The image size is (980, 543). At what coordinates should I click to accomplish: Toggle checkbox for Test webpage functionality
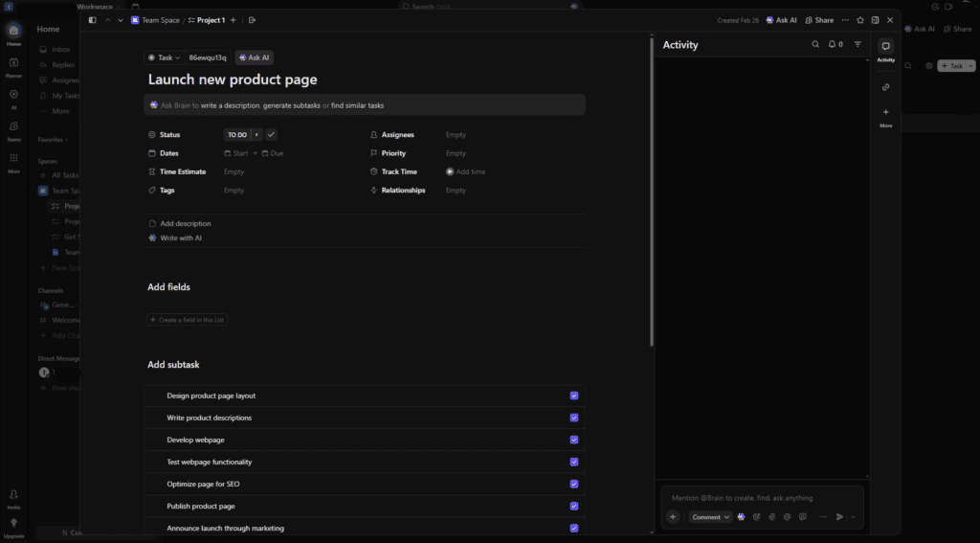click(x=574, y=462)
